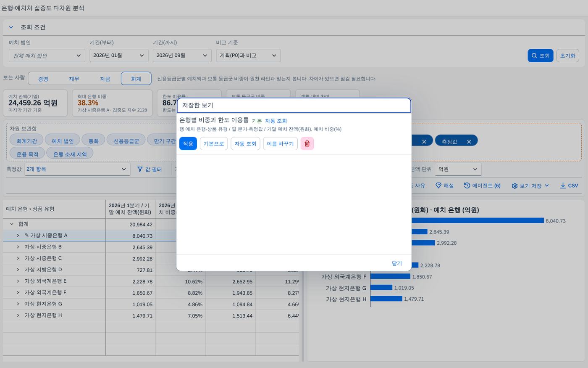Remove the 측정값 chip with X
Viewport: 588px width, 368px height.
469,142
